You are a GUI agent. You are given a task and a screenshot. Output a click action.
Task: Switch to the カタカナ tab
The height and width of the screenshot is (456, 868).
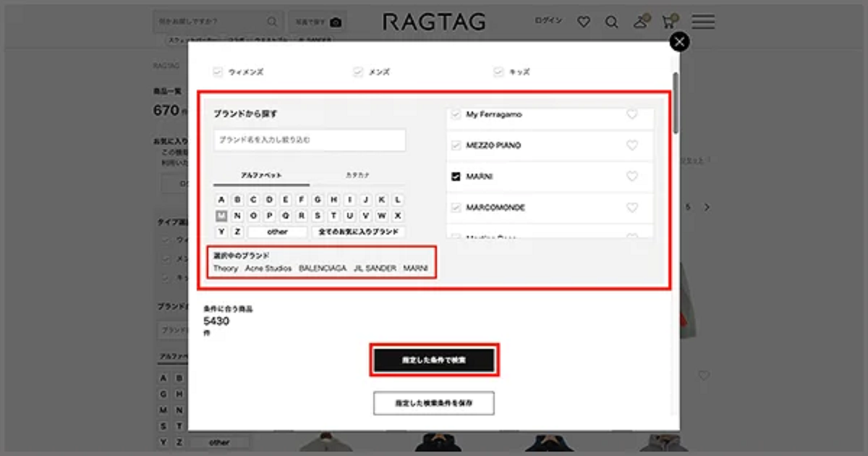358,176
